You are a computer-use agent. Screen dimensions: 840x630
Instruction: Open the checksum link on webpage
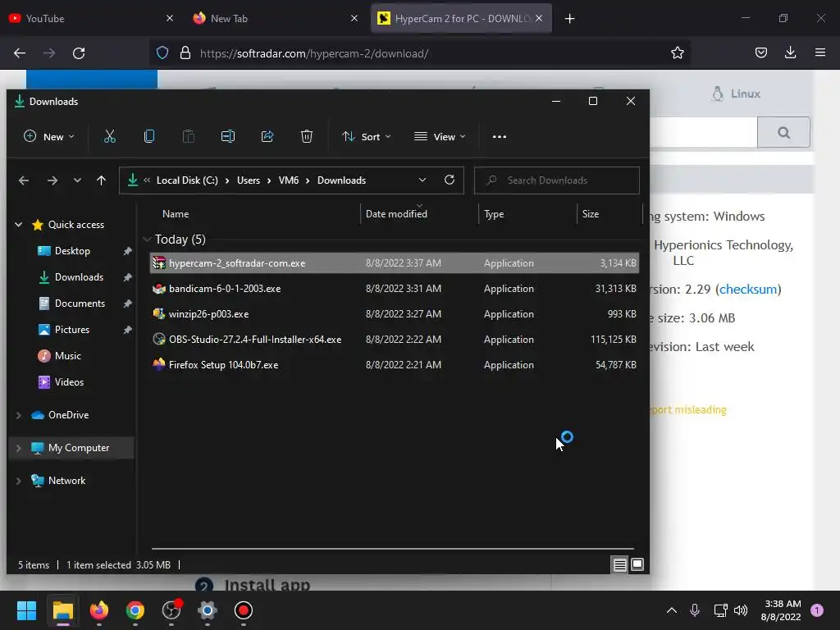(x=748, y=290)
